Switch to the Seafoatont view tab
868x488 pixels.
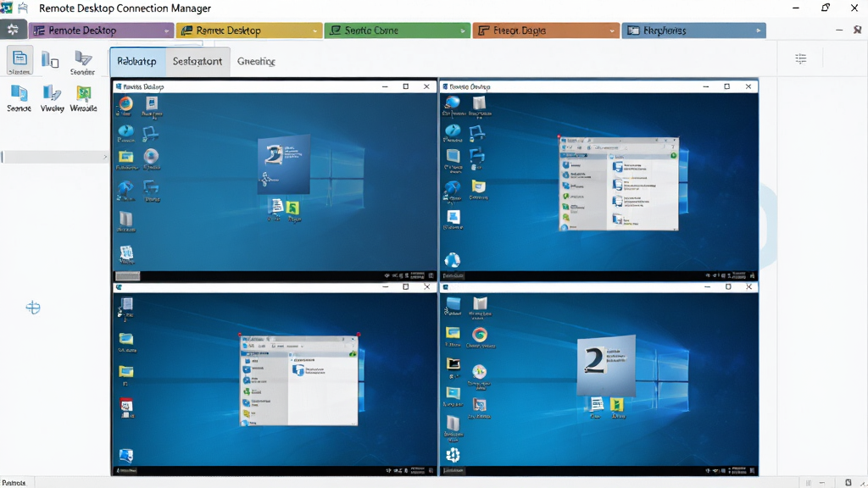(197, 61)
